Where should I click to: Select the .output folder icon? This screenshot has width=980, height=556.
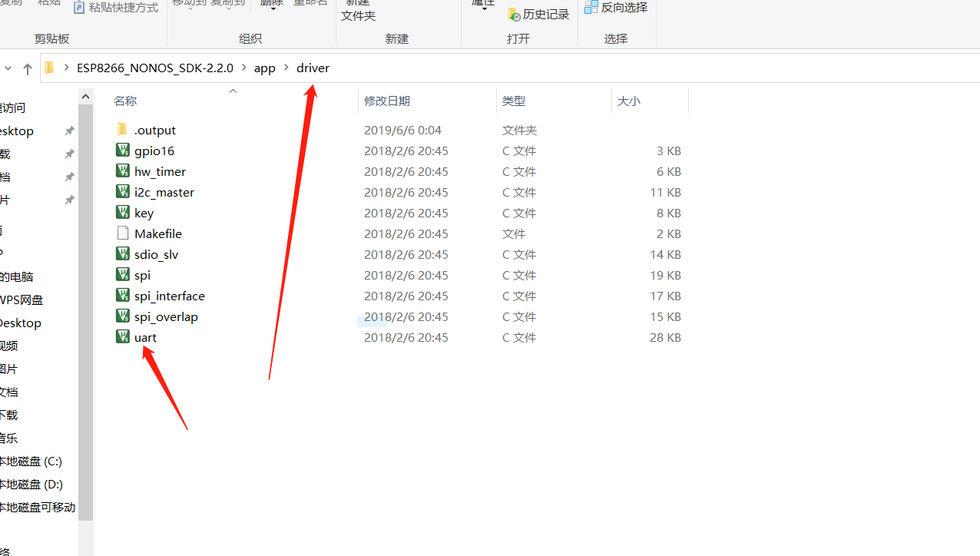pos(122,129)
